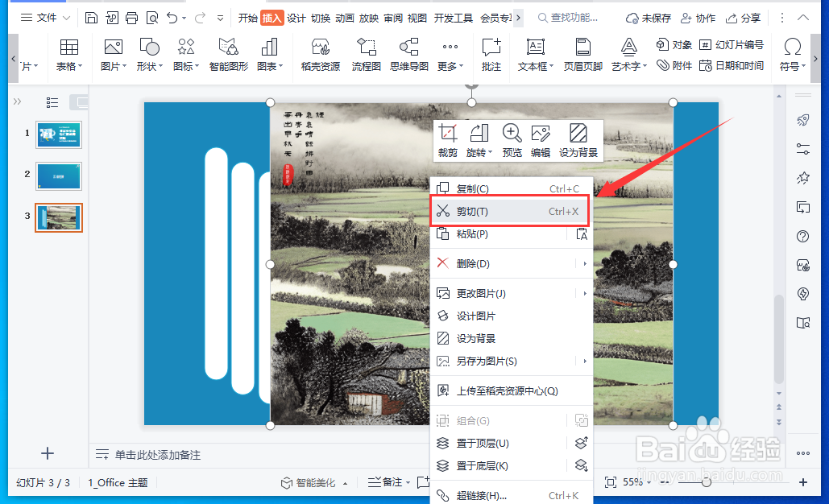Screen dimensions: 829x504
Task: Switch to 开始 ribbon tab
Action: pos(247,19)
